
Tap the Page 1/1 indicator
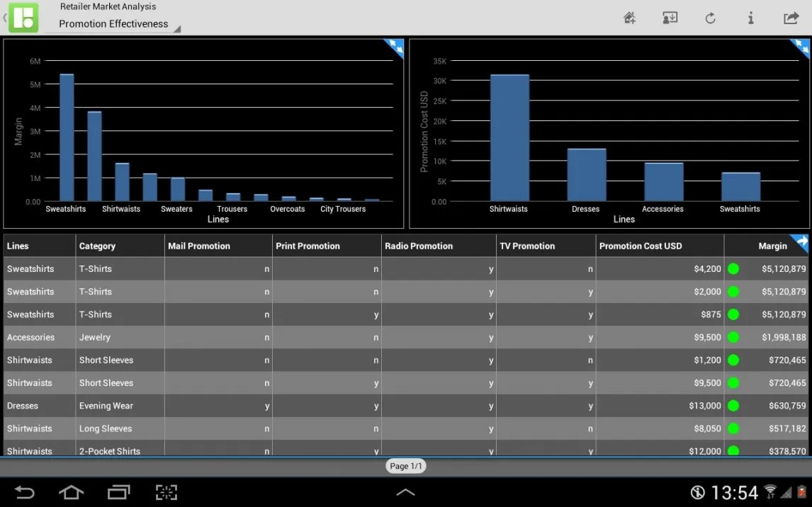[406, 466]
